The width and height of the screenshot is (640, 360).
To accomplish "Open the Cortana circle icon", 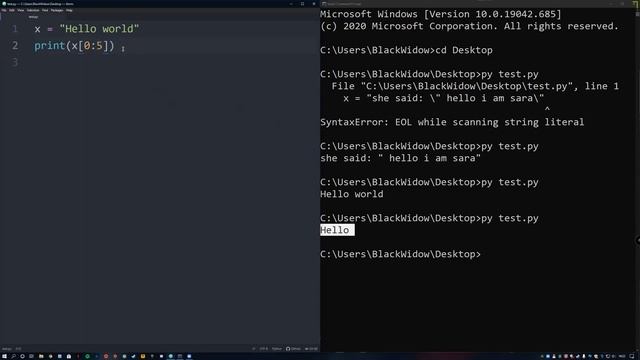I will 22,356.
